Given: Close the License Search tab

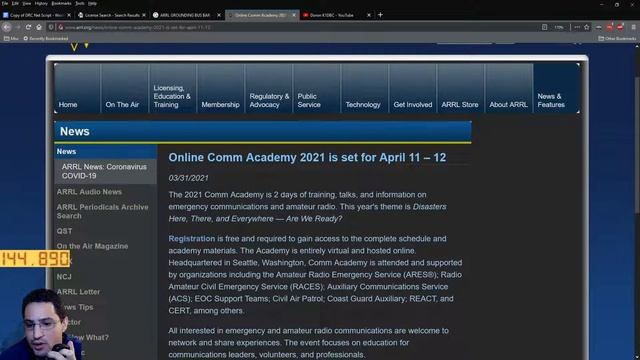Looking at the screenshot, I should [x=144, y=15].
